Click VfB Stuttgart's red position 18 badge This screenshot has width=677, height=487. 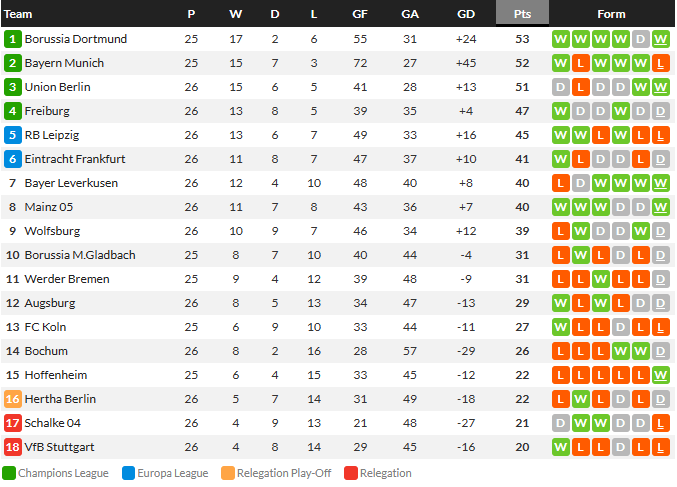click(x=13, y=447)
